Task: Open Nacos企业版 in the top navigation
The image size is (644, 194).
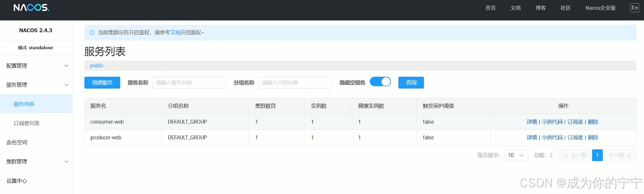Action: 600,8
